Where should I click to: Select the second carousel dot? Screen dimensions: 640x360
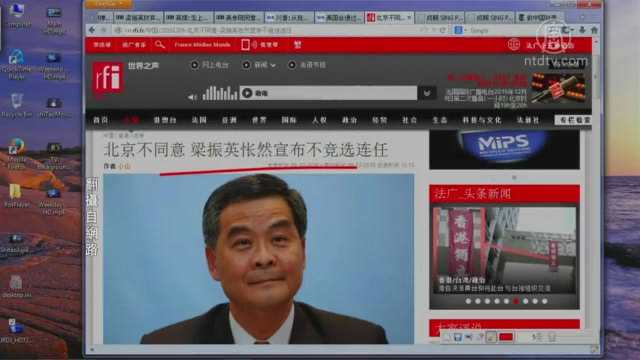pos(478,301)
